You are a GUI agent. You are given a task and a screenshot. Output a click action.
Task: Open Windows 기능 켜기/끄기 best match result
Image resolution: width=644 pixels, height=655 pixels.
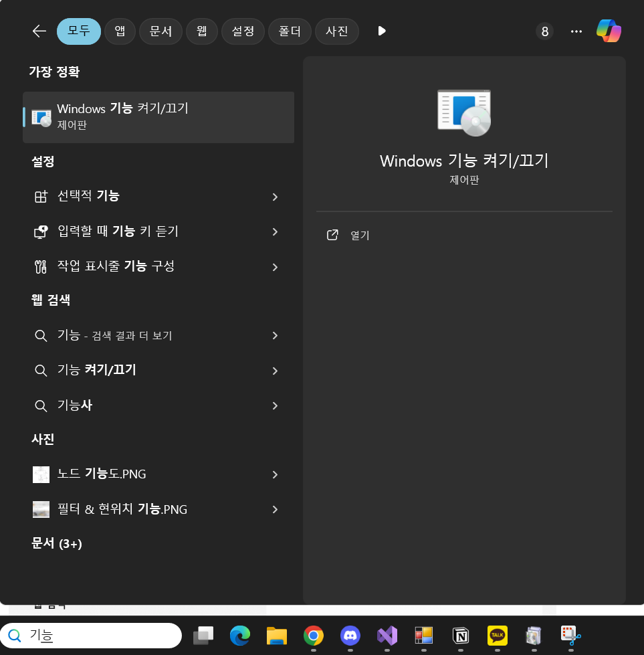point(158,117)
